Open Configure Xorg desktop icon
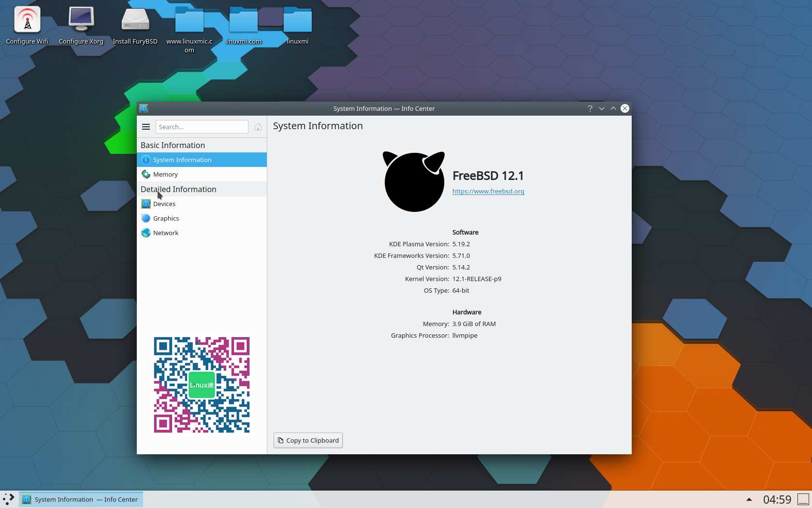812x508 pixels. (81, 25)
